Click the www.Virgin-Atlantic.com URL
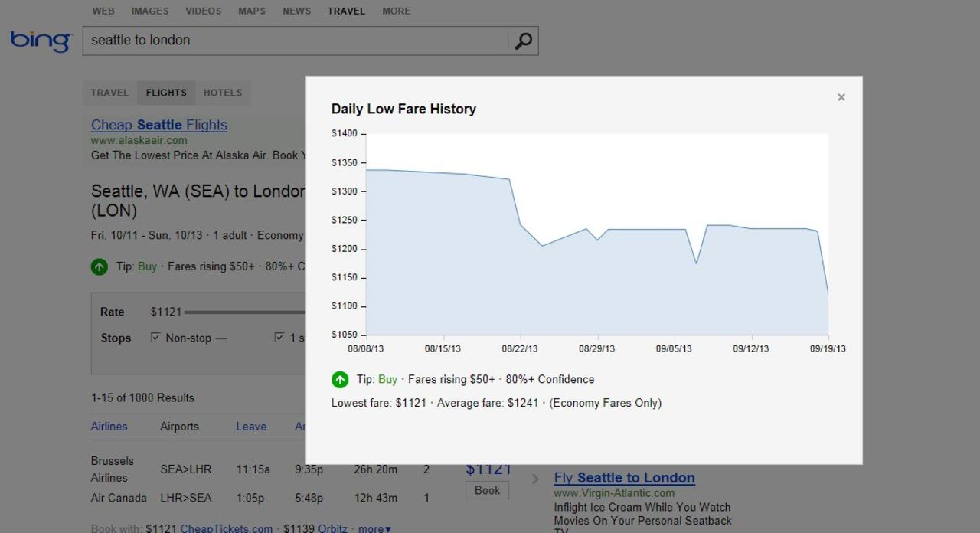Viewport: 980px width, 533px height. coord(614,493)
